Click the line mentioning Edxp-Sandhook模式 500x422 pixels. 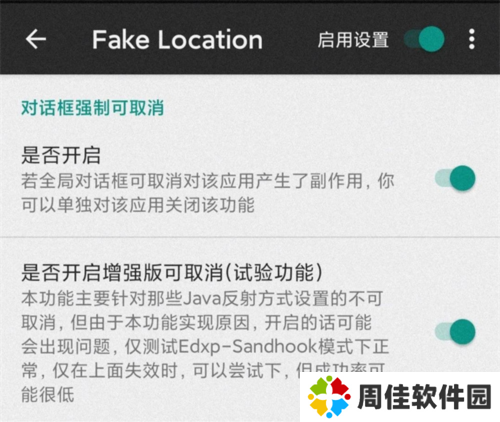pyautogui.click(x=205, y=346)
